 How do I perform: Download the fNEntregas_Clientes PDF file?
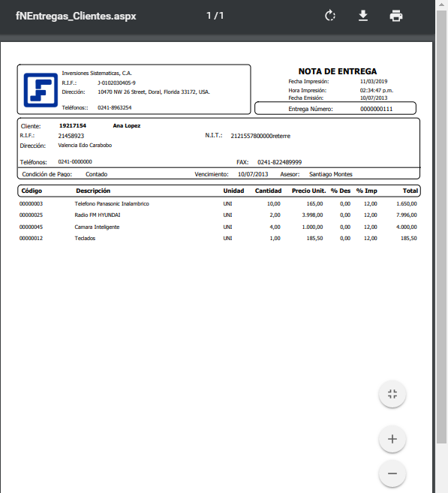[x=363, y=16]
